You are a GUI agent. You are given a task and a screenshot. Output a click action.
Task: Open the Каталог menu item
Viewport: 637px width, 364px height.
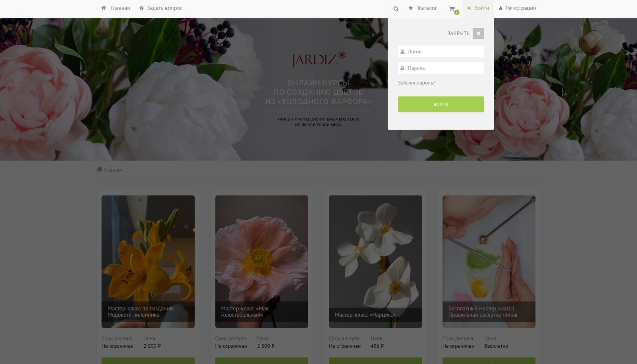(427, 8)
